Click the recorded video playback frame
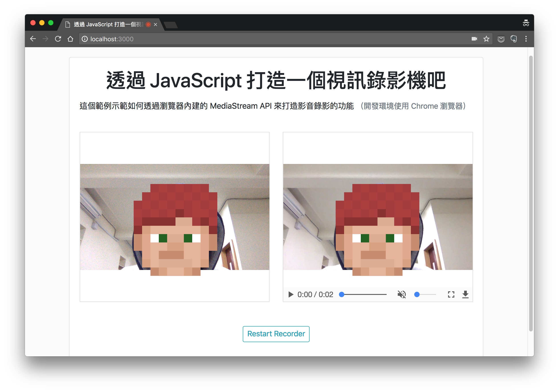Screen dimensions: 559x392 [x=378, y=217]
